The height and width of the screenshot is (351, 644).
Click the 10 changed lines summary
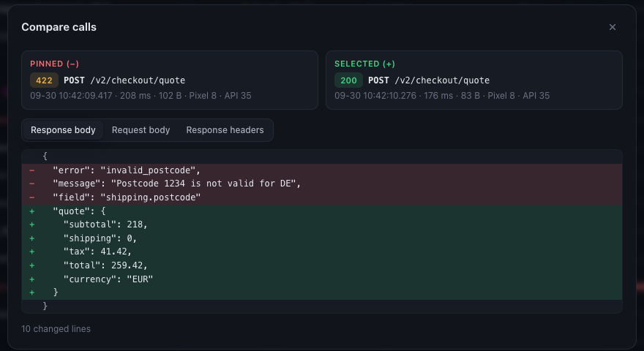click(x=56, y=329)
